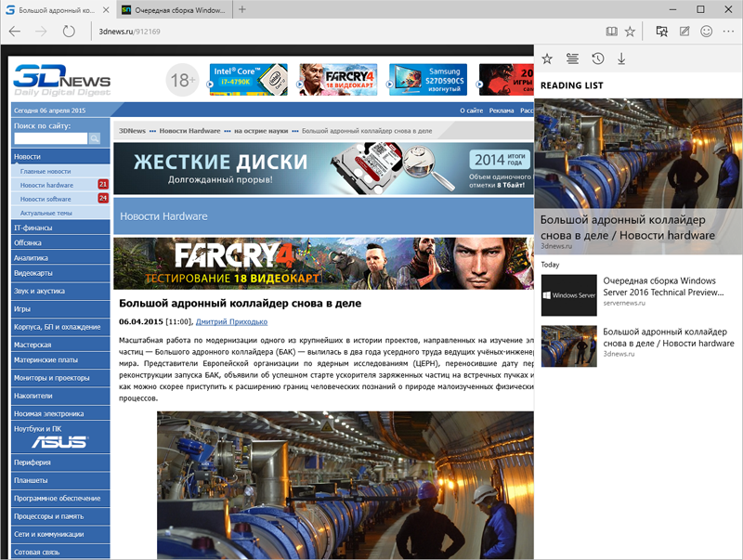Viewport: 743px width, 560px height.
Task: Click the site search magnifier button
Action: (x=94, y=138)
